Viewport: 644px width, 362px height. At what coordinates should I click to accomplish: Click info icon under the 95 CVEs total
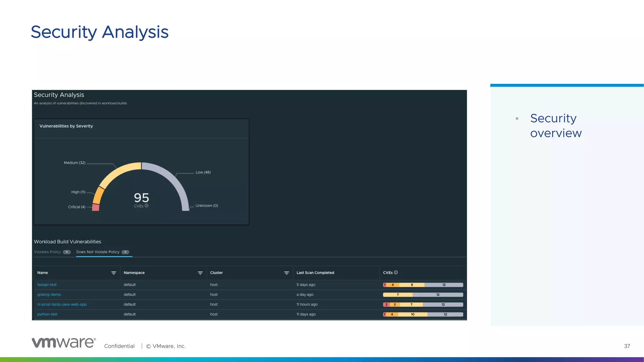[147, 206]
